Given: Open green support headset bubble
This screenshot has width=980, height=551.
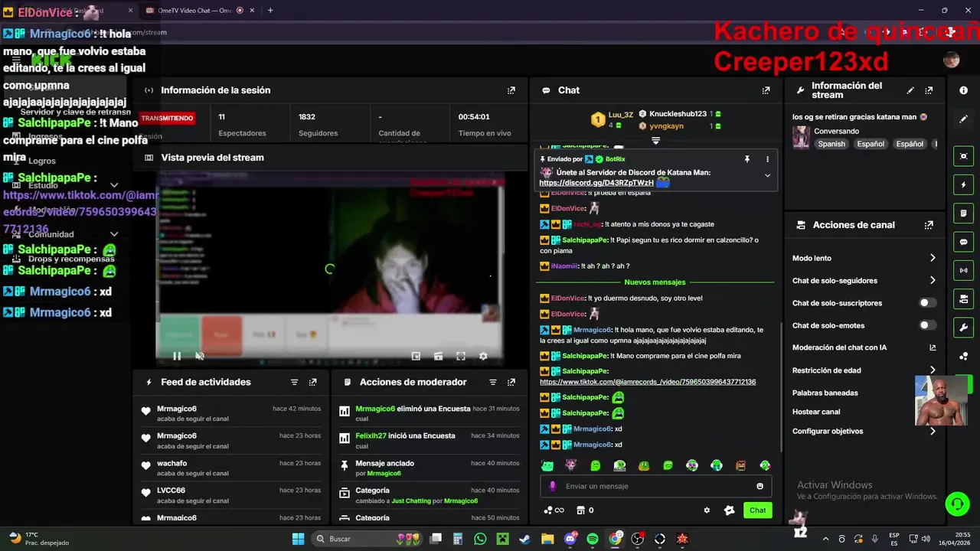Looking at the screenshot, I should click(x=957, y=504).
